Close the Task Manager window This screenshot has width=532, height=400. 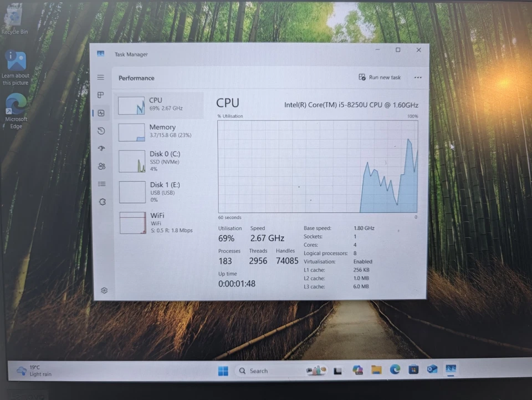click(419, 50)
